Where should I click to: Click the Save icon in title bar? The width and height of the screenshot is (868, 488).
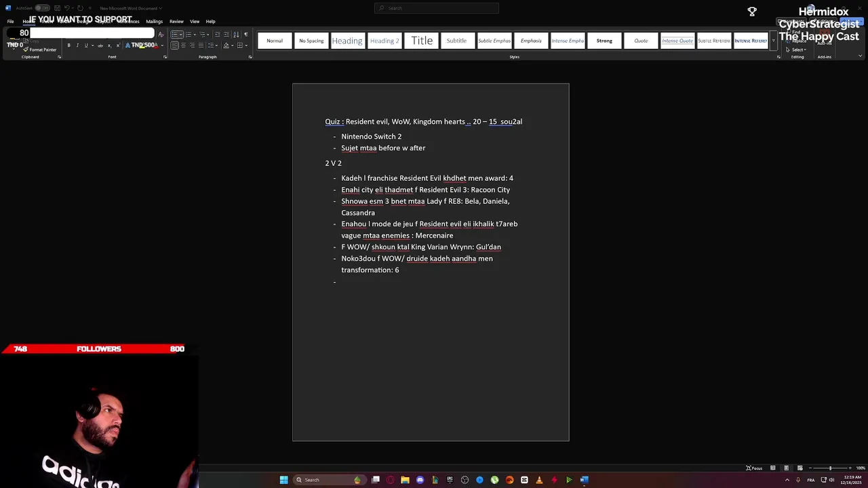click(56, 8)
